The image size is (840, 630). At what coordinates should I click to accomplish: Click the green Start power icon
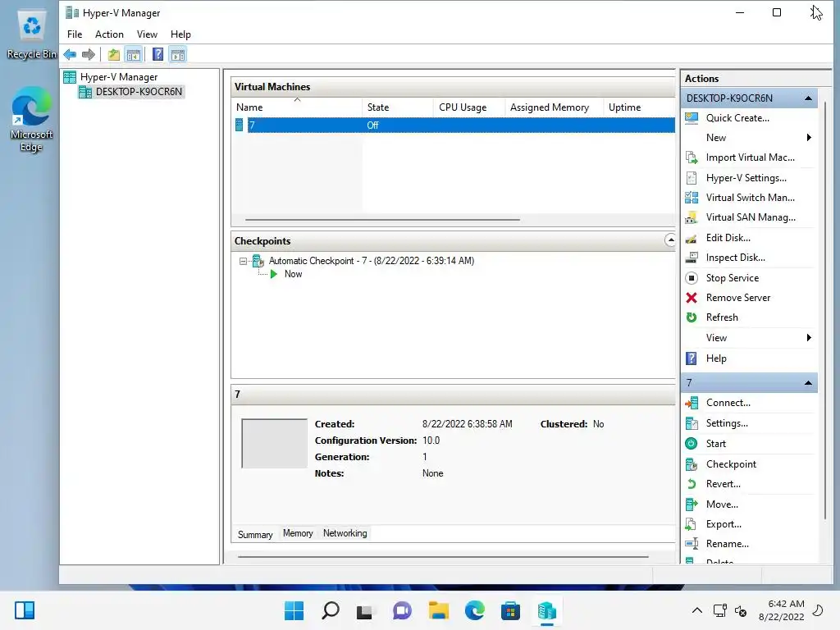692,444
